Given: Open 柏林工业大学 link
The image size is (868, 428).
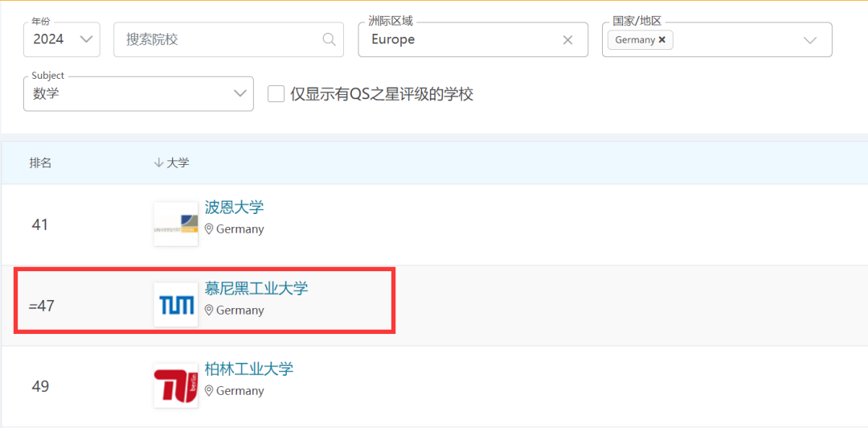Looking at the screenshot, I should (249, 369).
